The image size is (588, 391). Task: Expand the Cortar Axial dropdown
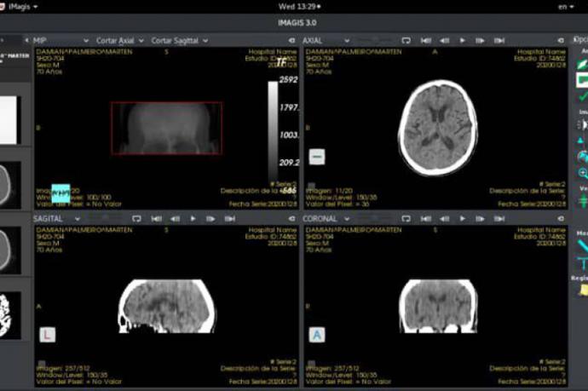coord(118,40)
